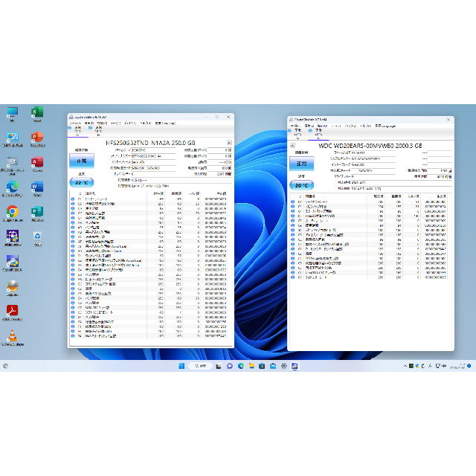Image resolution: width=476 pixels, height=476 pixels.
Task: Open Language menu in HFS250G32TND window
Action: pyautogui.click(x=165, y=123)
